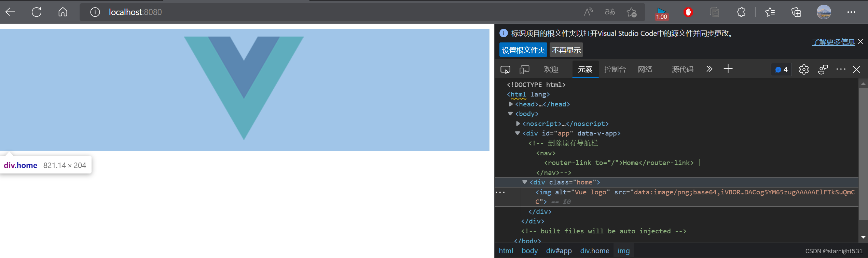The height and width of the screenshot is (258, 868).
Task: Select the <!DOCTYPE html> line
Action: pyautogui.click(x=536, y=85)
